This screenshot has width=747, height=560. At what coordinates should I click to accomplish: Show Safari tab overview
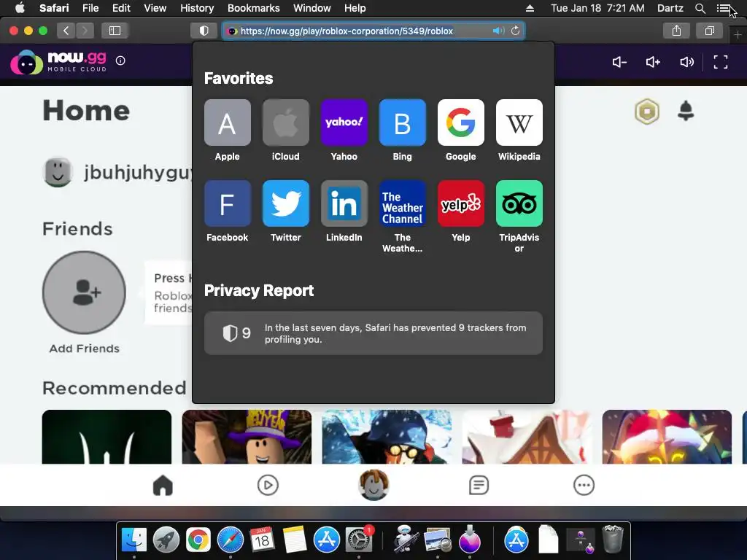(709, 31)
